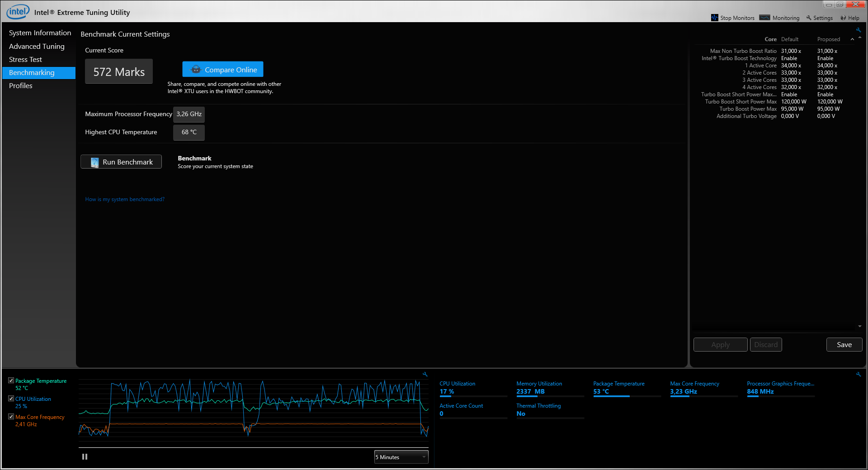This screenshot has height=470, width=868.
Task: Minimize the Extreme Tuning Utility window
Action: [x=829, y=5]
